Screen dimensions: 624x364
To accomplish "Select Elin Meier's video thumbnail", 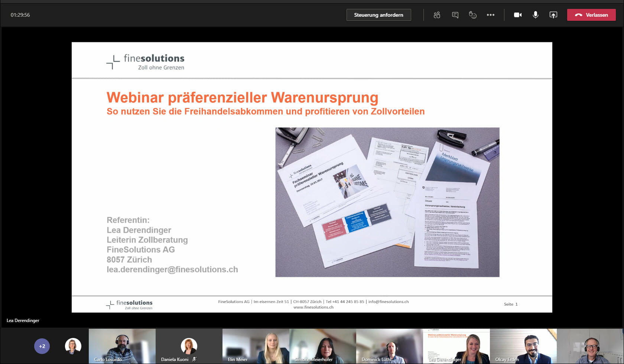I will point(256,346).
